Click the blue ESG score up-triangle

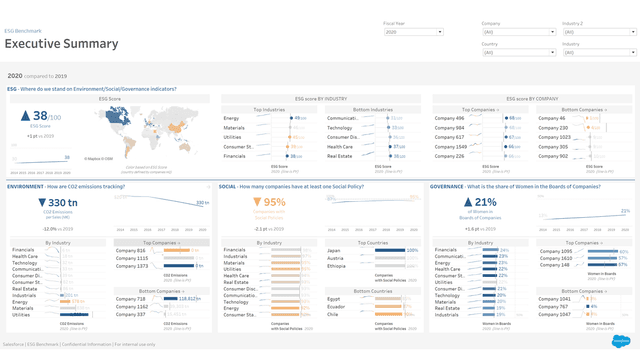tap(25, 116)
